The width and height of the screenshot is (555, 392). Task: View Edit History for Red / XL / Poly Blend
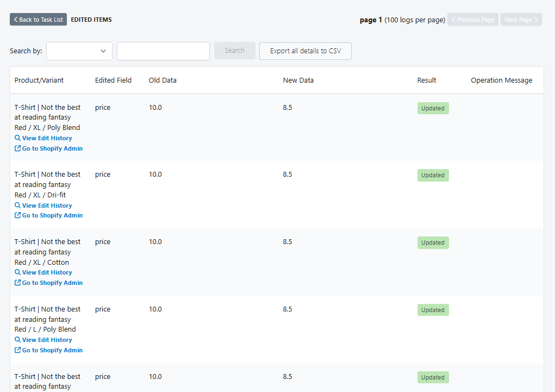(x=43, y=138)
